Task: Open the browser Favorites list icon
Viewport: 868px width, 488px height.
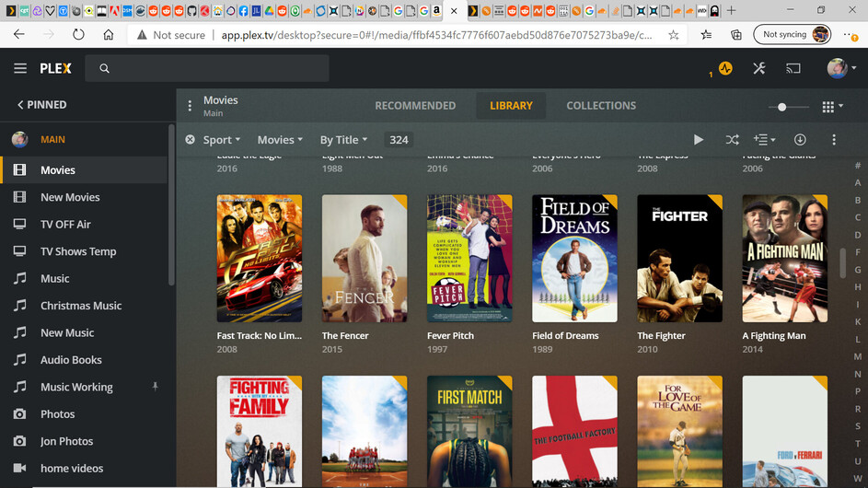Action: pos(706,35)
